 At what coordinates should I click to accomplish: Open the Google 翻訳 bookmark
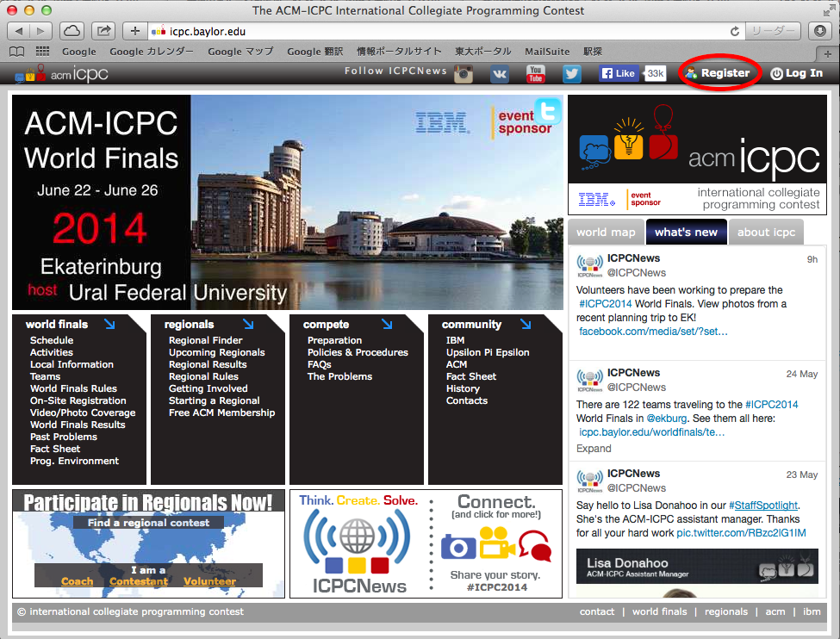315,52
